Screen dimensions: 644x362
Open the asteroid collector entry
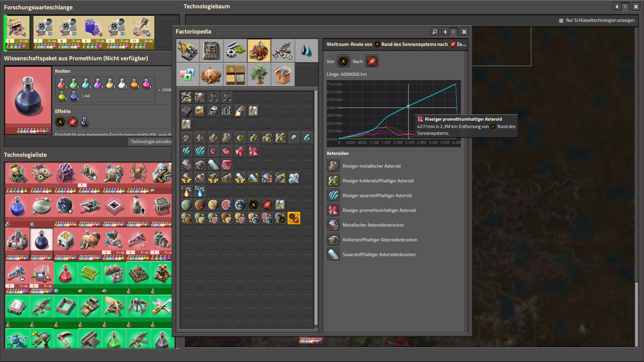coord(213,111)
